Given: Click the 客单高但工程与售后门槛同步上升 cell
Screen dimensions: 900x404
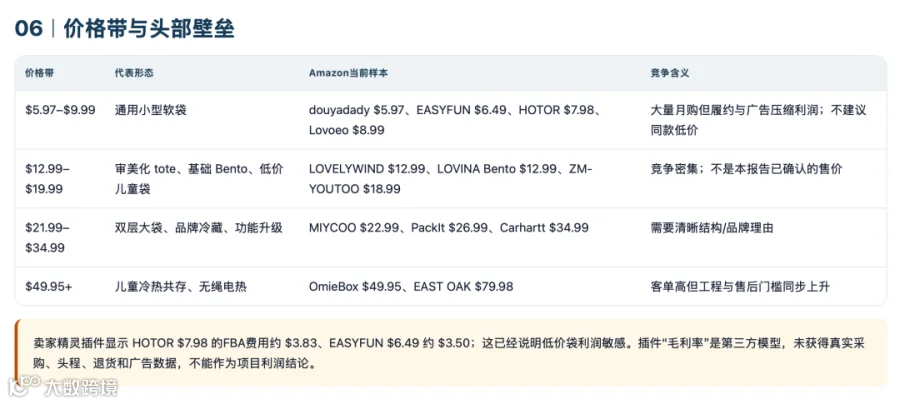Looking at the screenshot, I should coord(740,286).
